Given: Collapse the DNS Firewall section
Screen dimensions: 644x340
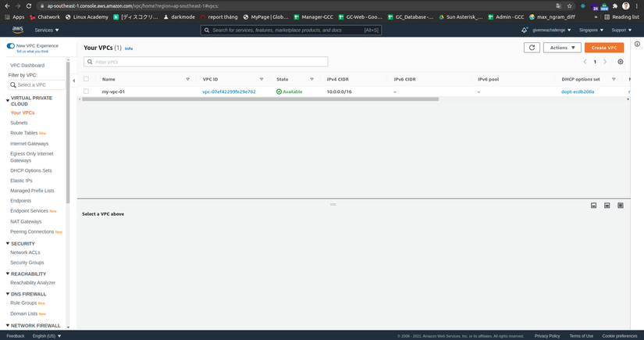Looking at the screenshot, I should 7,294.
